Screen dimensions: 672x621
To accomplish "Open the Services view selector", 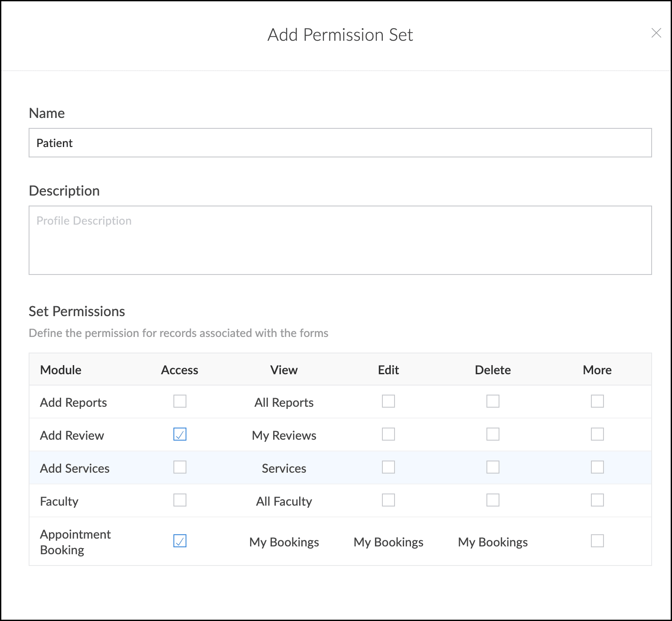I will point(284,468).
